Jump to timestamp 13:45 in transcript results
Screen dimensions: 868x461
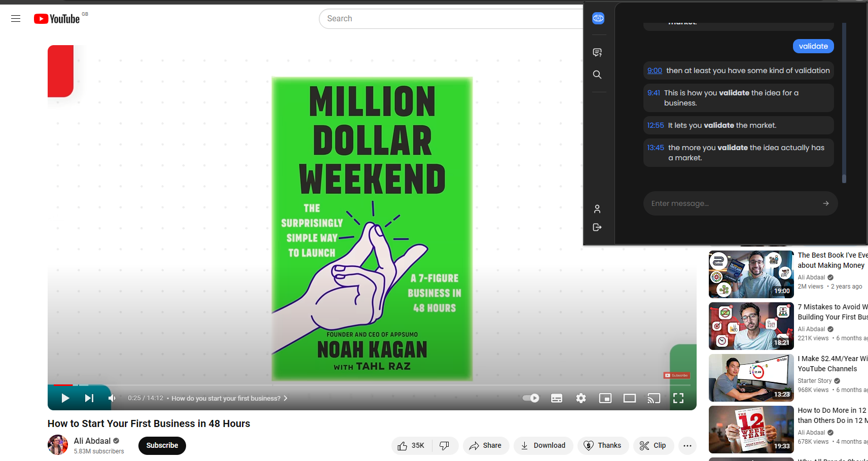(x=655, y=148)
